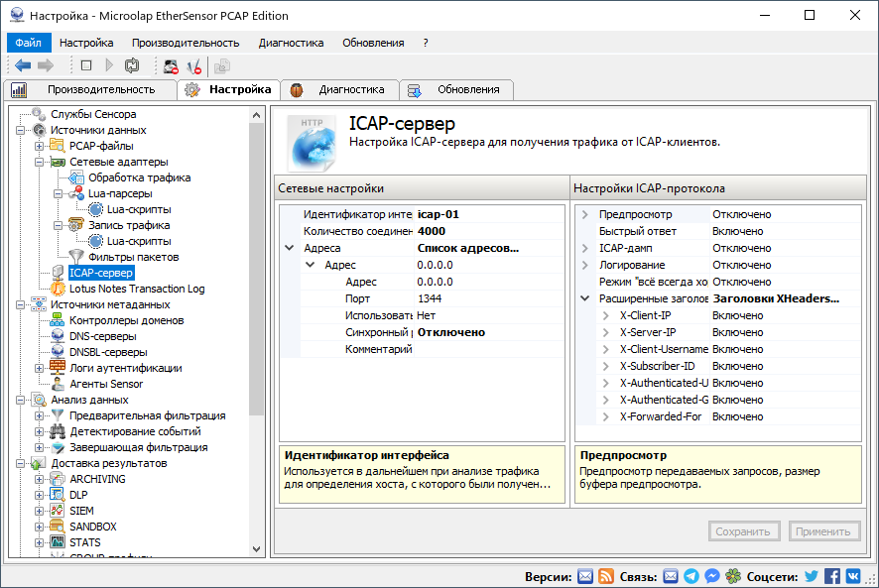Open Facebook social link
This screenshot has height=588, width=879.
[x=831, y=575]
